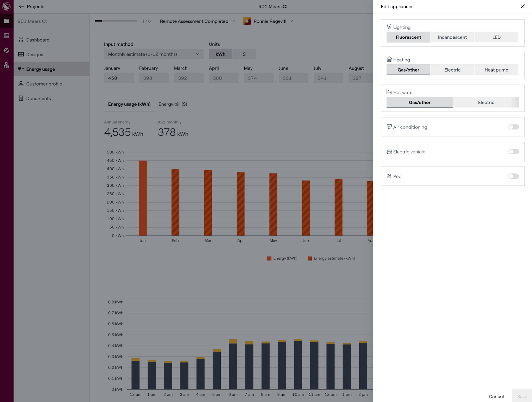Switch to the Energy bill ($) tab
Screen dimensions: 532x402
[x=173, y=104]
